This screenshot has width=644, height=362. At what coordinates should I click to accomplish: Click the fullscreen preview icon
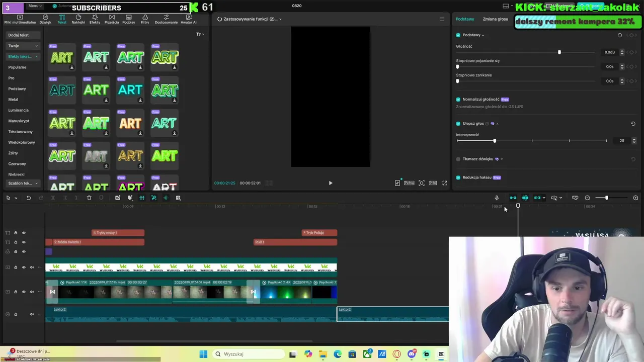click(445, 183)
